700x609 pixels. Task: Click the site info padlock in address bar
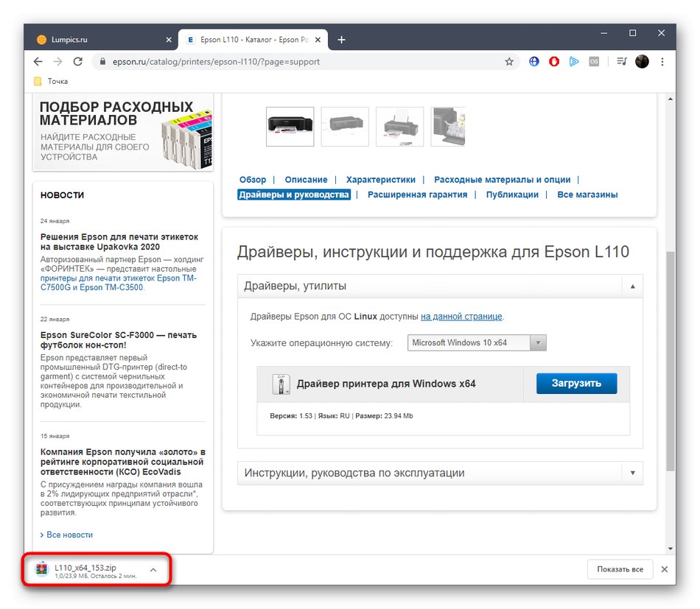pos(103,61)
